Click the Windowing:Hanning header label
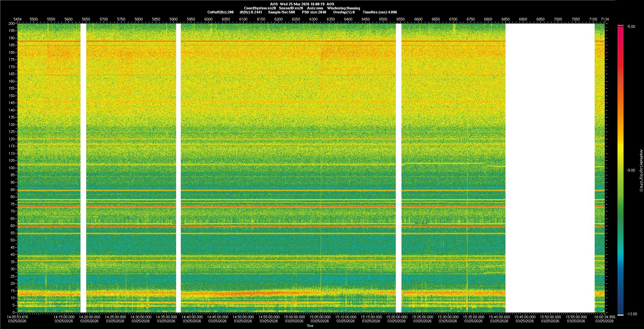Image resolution: width=644 pixels, height=329 pixels. pos(343,8)
